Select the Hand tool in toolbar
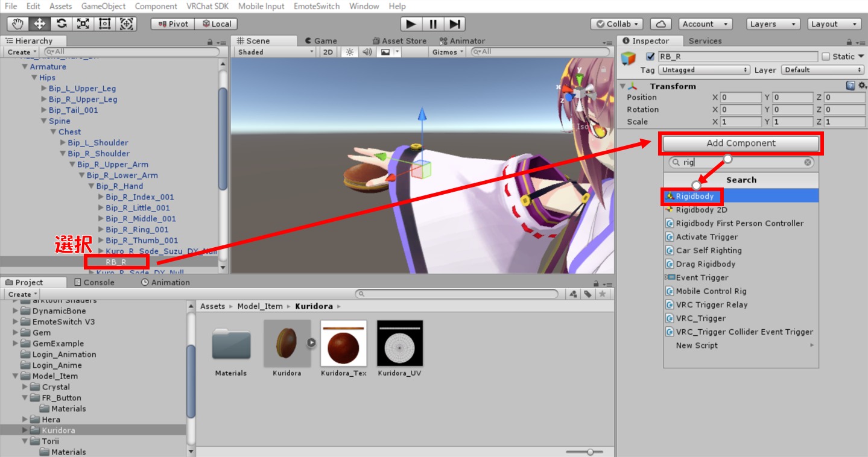The image size is (868, 457). [x=18, y=24]
